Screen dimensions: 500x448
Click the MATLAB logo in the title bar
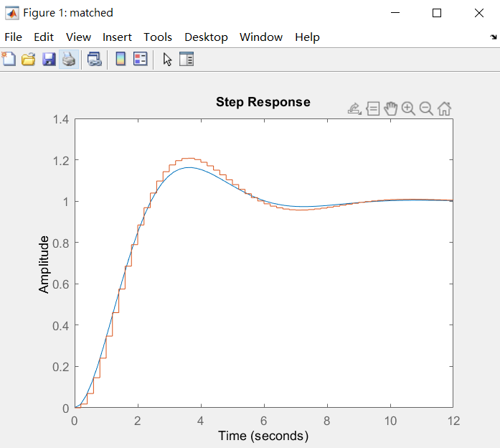[x=11, y=13]
